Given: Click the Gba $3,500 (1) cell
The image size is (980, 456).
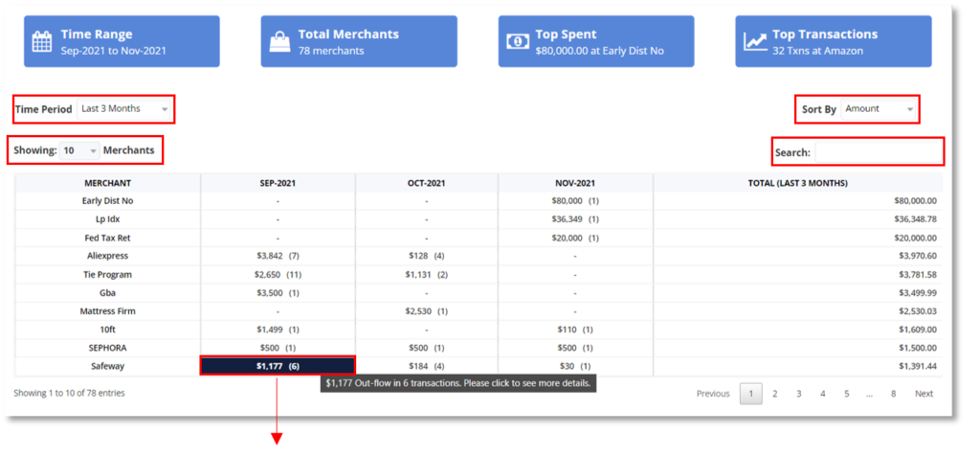Looking at the screenshot, I should 278,293.
